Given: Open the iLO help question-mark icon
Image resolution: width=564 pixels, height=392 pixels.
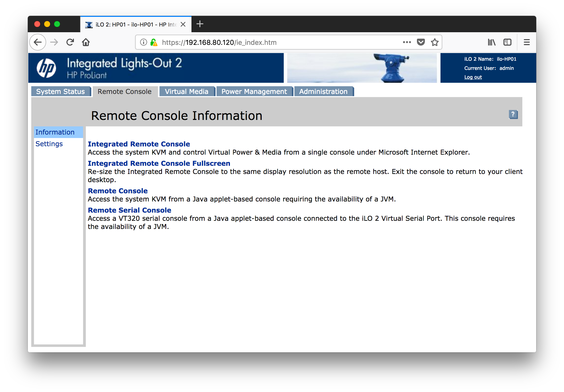Looking at the screenshot, I should point(513,114).
